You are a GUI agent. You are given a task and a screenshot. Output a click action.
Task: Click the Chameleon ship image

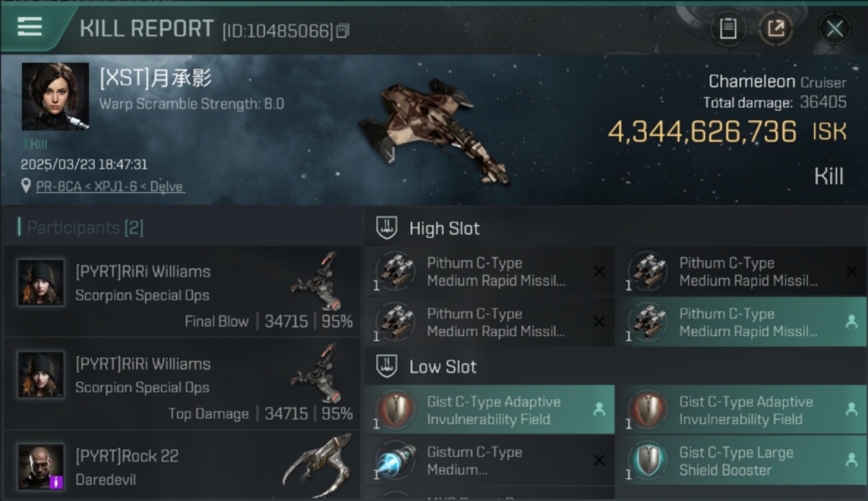(434, 130)
